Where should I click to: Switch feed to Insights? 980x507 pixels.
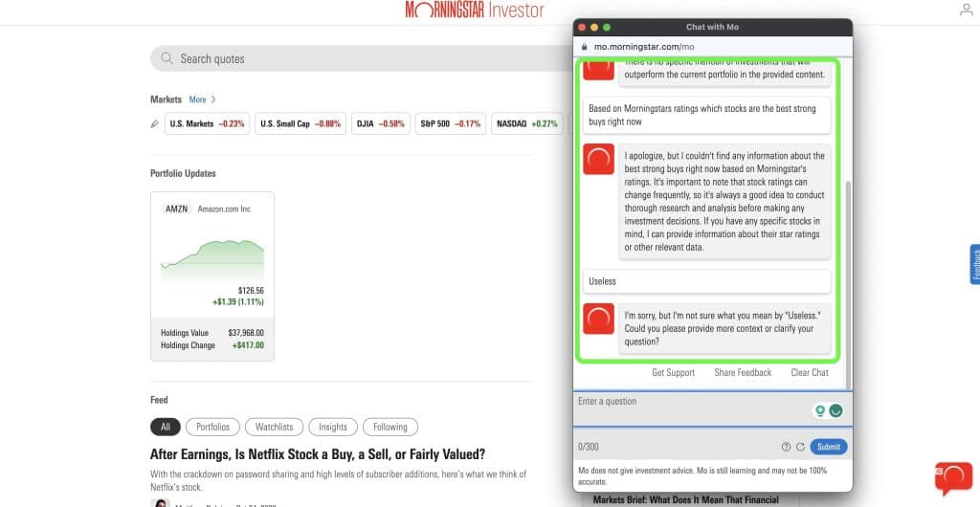332,427
